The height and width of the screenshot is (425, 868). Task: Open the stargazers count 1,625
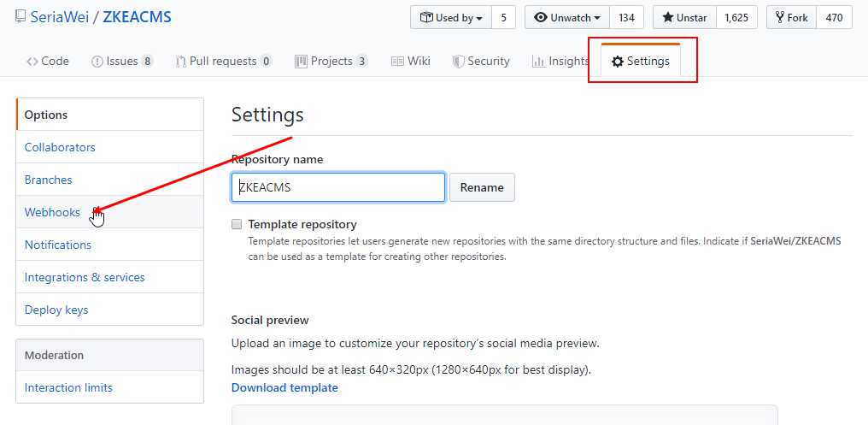pyautogui.click(x=736, y=18)
